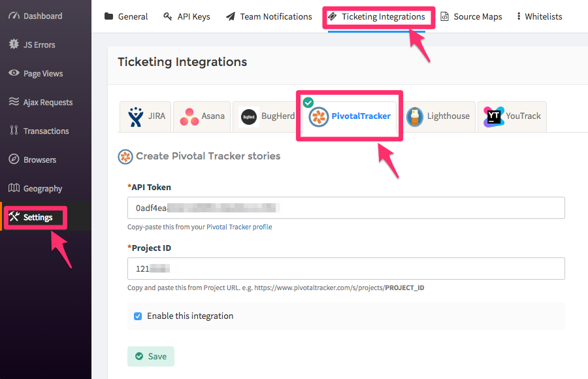The width and height of the screenshot is (588, 379).
Task: Open the Team Notifications tab
Action: tap(269, 16)
